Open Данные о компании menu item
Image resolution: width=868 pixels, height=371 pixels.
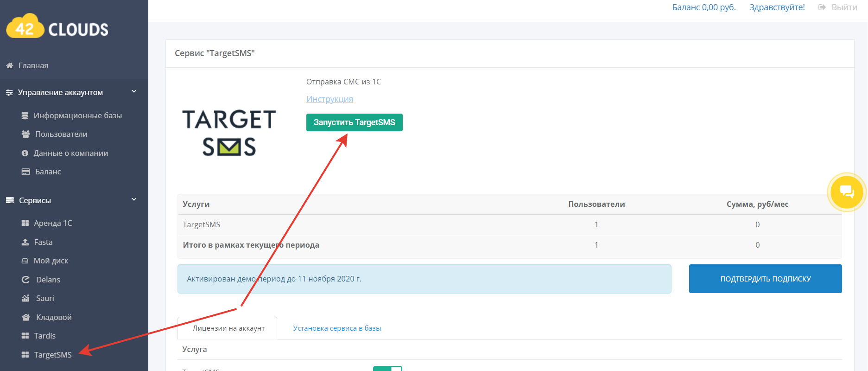(71, 153)
